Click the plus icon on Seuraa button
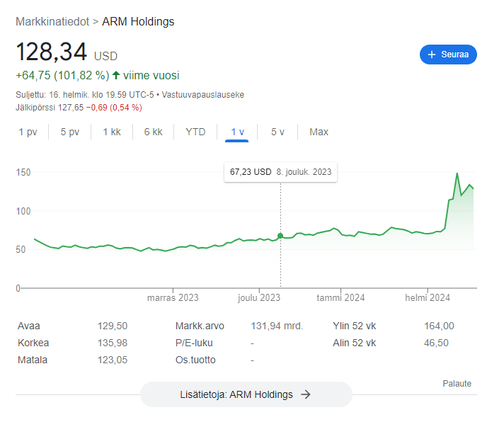The width and height of the screenshot is (504, 422). click(432, 55)
